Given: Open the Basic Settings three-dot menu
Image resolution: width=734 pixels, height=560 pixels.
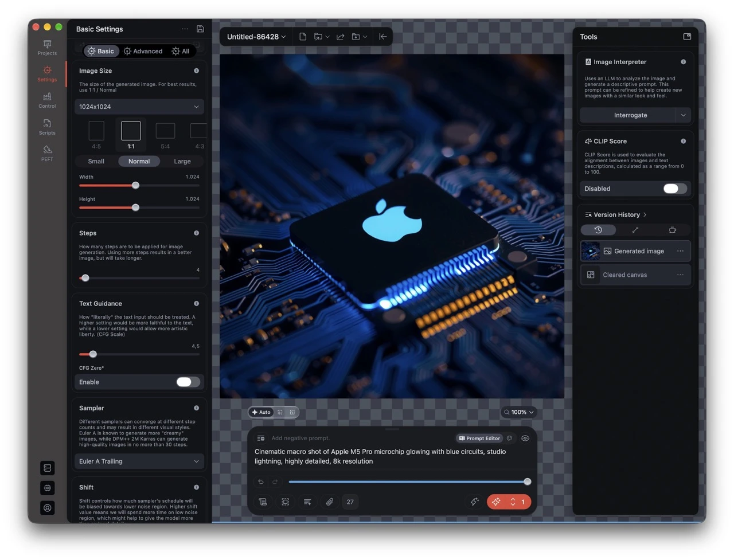Looking at the screenshot, I should (185, 29).
